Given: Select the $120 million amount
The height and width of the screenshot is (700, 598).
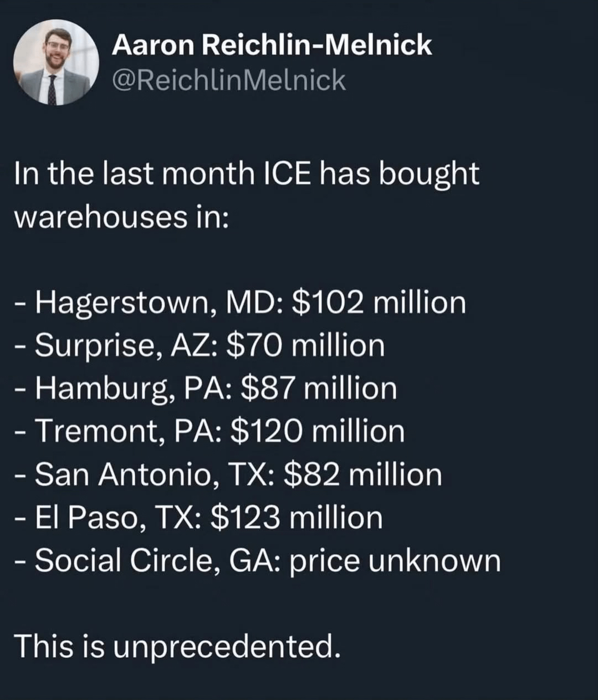Looking at the screenshot, I should tap(318, 432).
